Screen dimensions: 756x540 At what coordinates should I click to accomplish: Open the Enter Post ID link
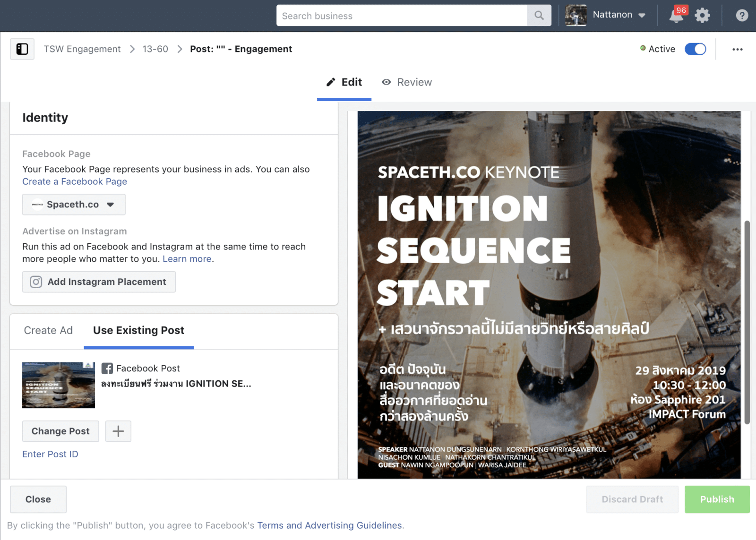pos(50,454)
